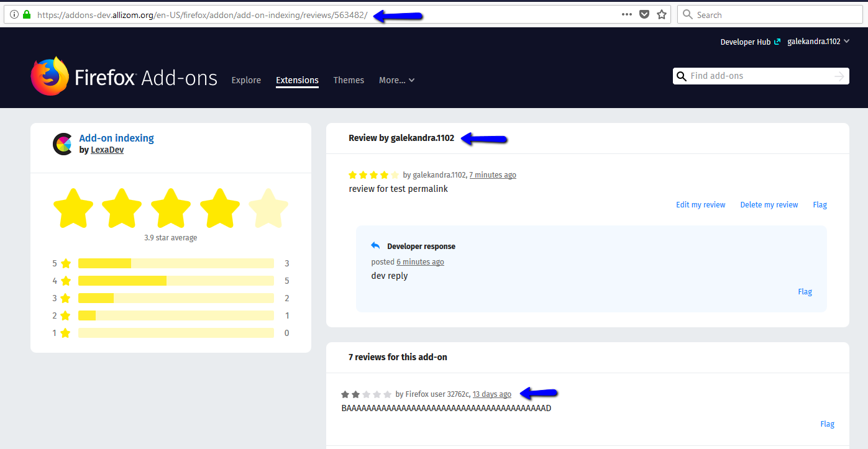Viewport: 868px width, 449px height.
Task: Click the 2-star review count 1
Action: [x=287, y=315]
